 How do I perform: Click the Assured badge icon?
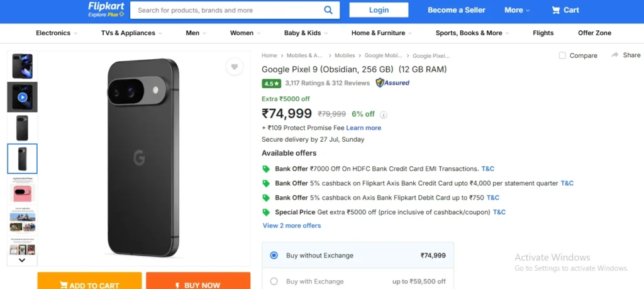pyautogui.click(x=392, y=83)
